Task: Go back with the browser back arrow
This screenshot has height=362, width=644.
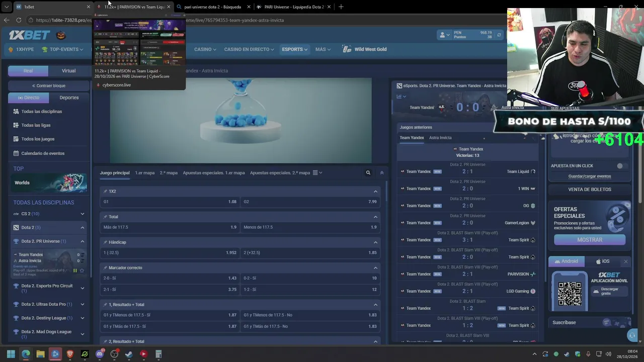Action: 6,20
